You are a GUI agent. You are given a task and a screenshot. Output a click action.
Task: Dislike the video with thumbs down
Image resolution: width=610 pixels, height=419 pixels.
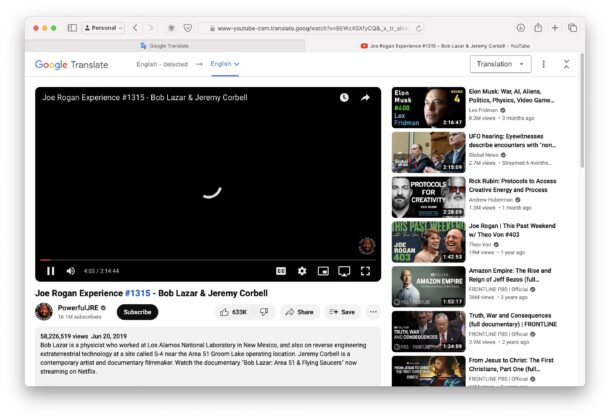click(264, 312)
